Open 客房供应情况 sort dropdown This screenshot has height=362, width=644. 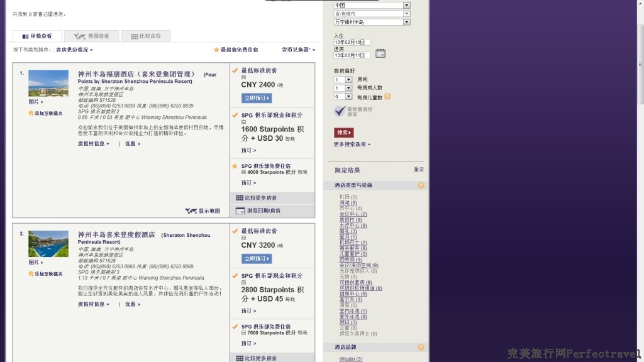[74, 50]
